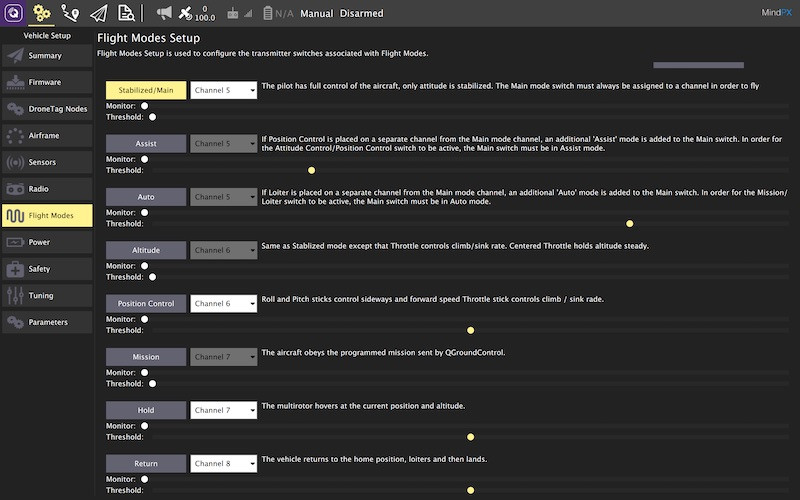Open the Sensors setup page
Viewport: 800px width, 500px height.
pyautogui.click(x=47, y=162)
